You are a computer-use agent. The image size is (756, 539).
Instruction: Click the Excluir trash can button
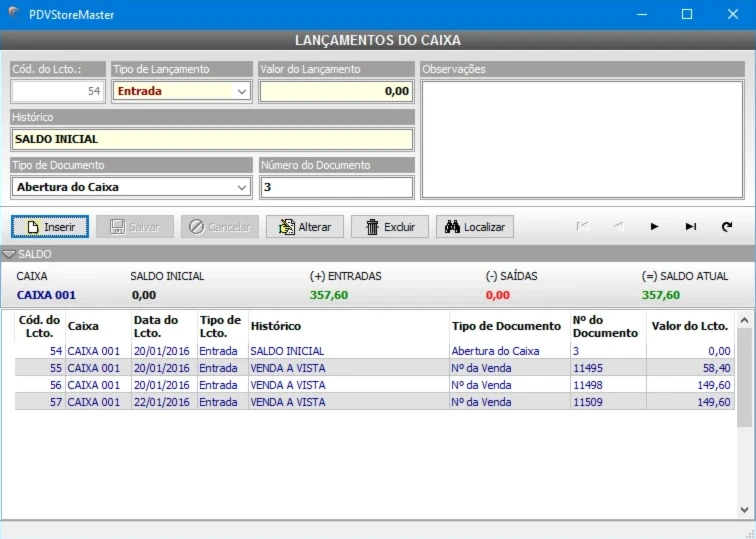[390, 227]
